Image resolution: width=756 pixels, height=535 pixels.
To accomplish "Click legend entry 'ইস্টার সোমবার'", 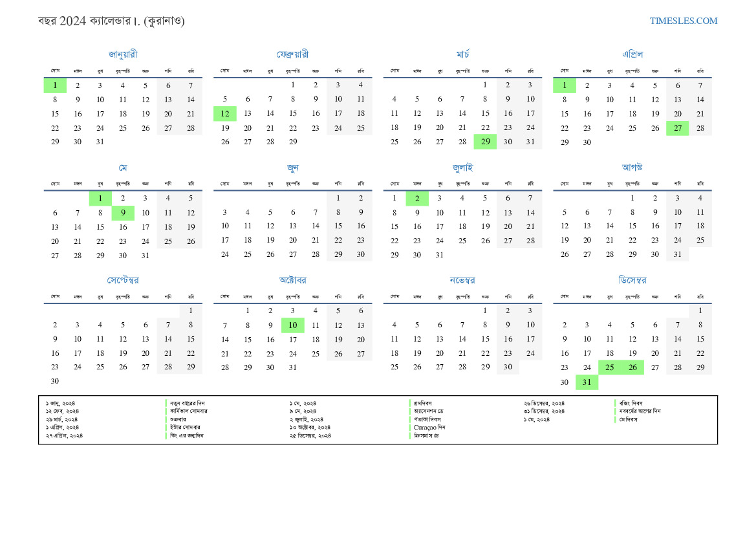I will tap(185, 428).
